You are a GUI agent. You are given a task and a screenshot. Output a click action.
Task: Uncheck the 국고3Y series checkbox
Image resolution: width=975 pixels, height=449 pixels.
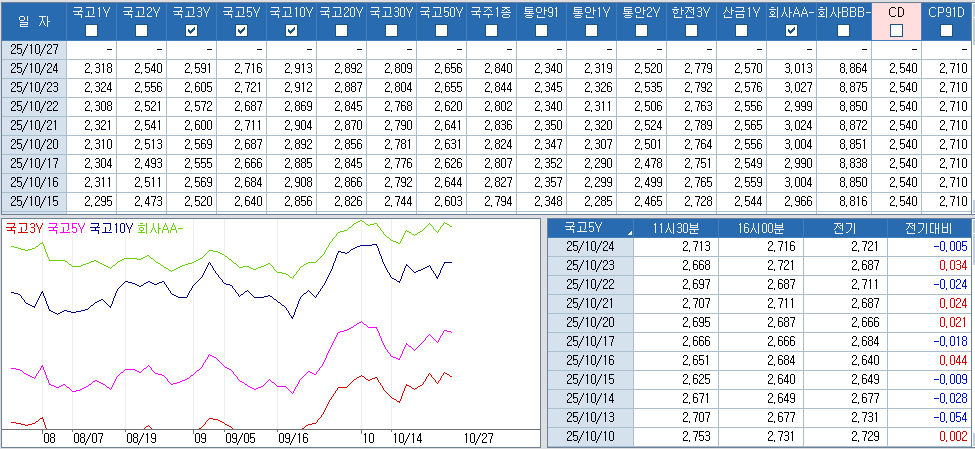pos(191,31)
